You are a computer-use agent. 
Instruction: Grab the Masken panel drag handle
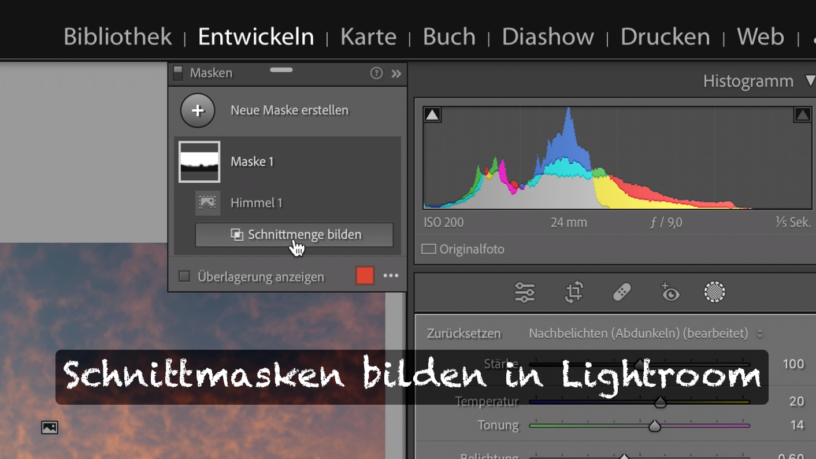(281, 70)
